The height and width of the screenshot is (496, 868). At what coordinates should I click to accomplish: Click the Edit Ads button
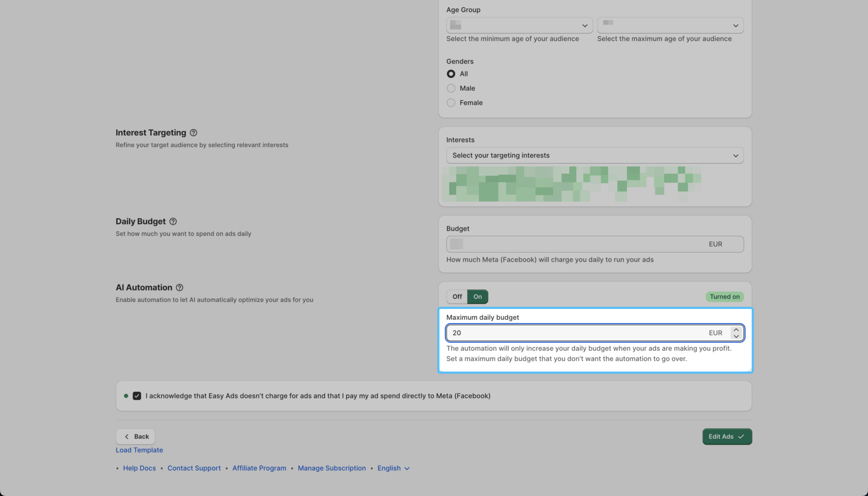click(x=726, y=437)
